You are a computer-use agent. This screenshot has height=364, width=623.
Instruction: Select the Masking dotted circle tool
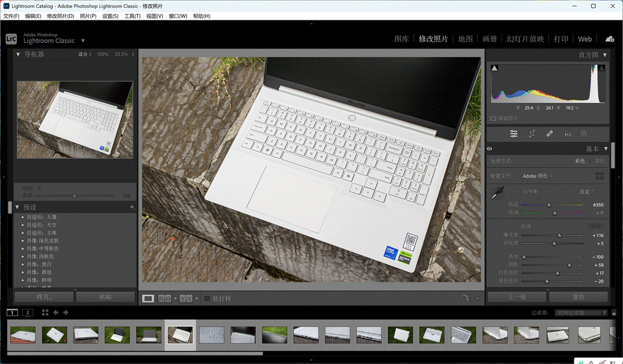pos(583,134)
